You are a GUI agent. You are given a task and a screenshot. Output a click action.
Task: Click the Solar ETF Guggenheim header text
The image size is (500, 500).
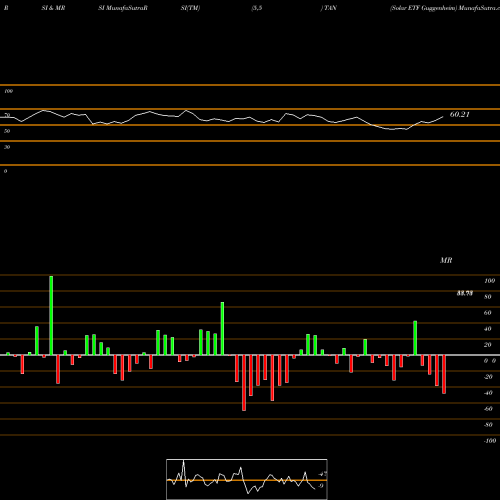423,8
